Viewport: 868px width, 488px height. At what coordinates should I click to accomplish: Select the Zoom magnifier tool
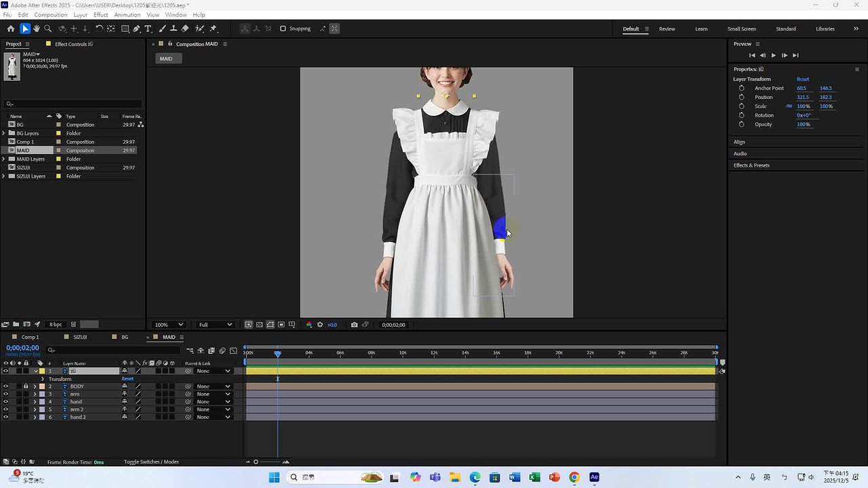[47, 28]
